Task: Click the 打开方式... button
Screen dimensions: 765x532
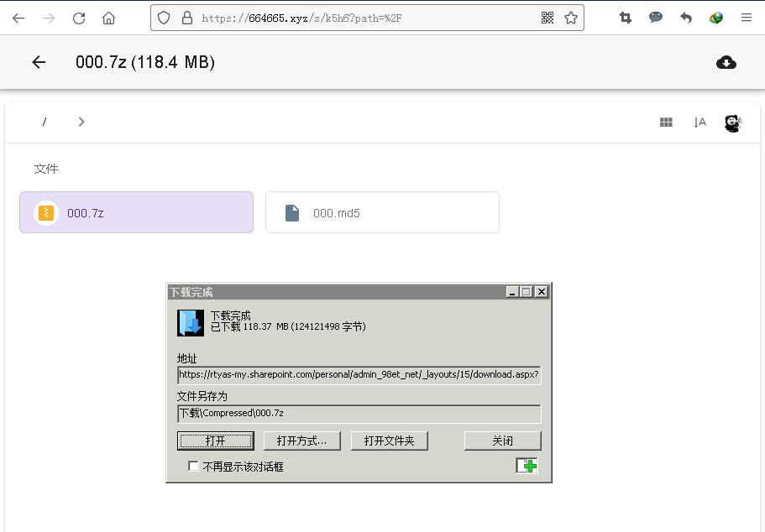Action: 301,441
